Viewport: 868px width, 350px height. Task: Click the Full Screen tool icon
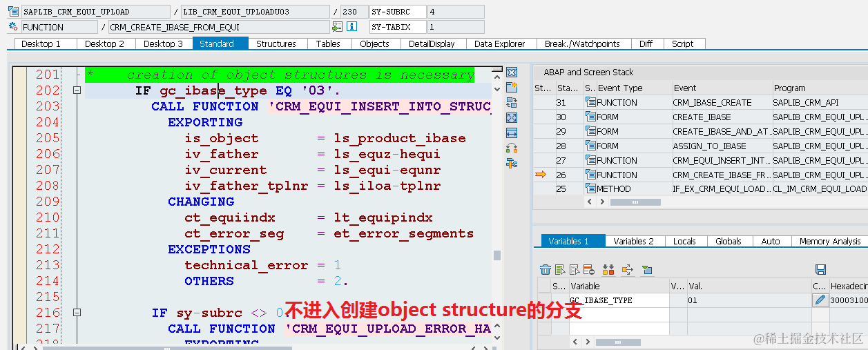[x=512, y=117]
